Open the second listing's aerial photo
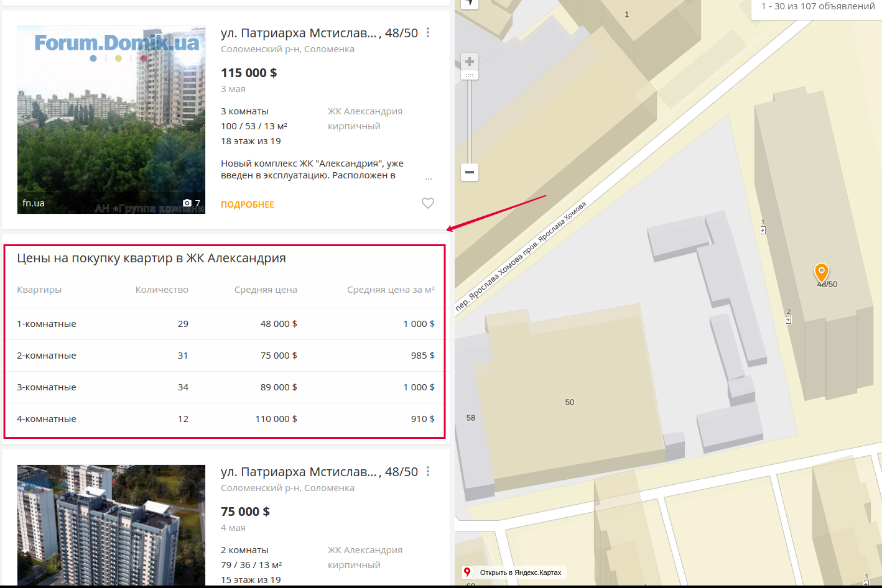 tap(111, 525)
